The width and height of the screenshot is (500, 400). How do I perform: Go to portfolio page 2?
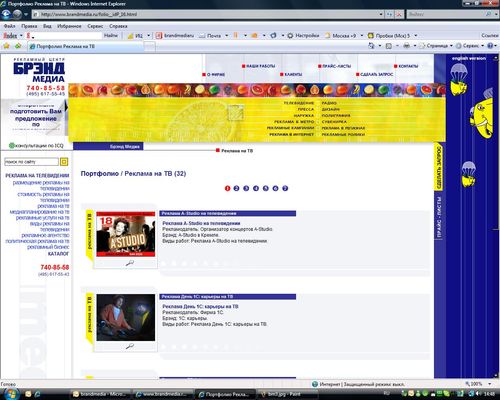pos(236,188)
